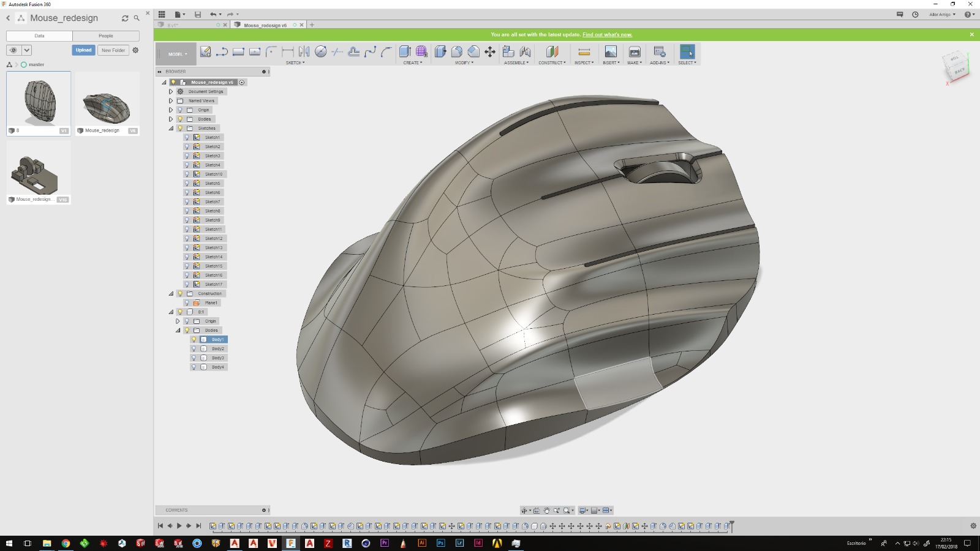980x551 pixels.
Task: Switch to the Mouse_redesign v6 document tab
Action: click(269, 25)
